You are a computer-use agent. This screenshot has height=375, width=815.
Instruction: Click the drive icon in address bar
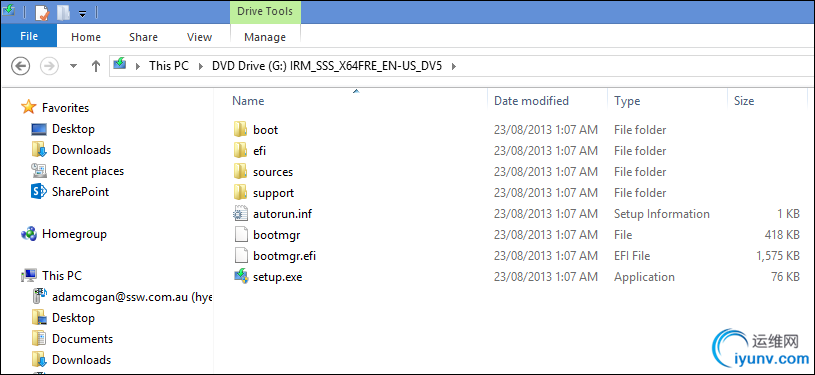(120, 64)
